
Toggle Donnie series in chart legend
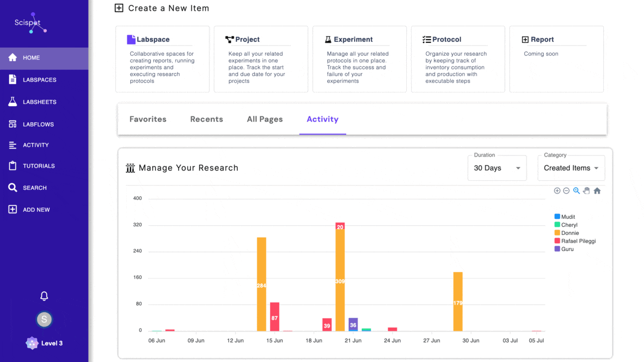570,233
